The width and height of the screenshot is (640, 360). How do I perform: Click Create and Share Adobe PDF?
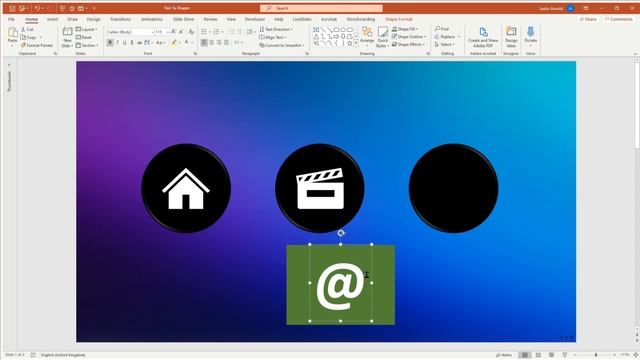click(x=483, y=37)
